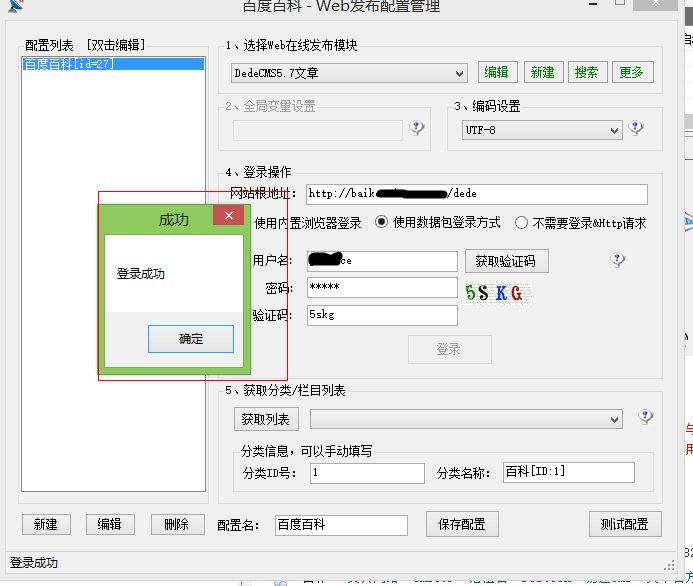Click the 保存配置 button

click(x=461, y=524)
